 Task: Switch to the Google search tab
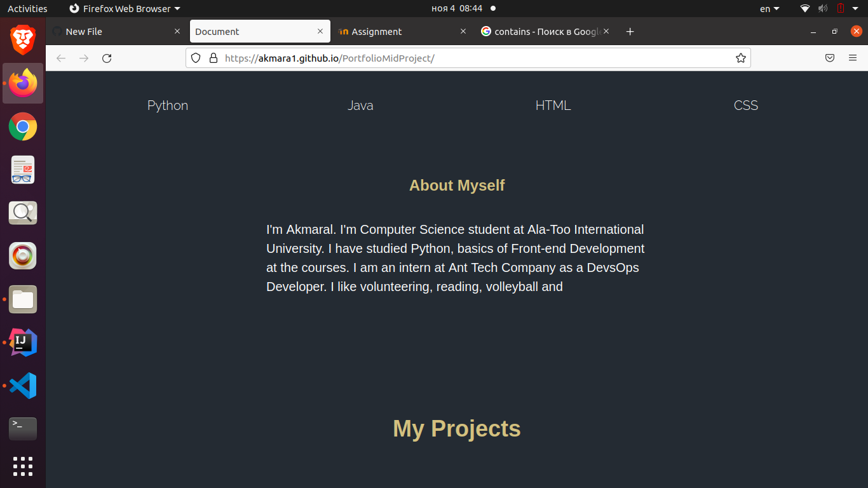(546, 31)
